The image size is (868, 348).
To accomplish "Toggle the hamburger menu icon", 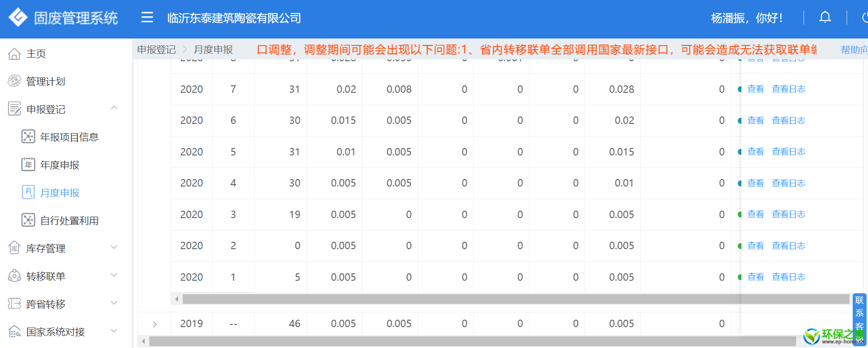I will point(147,18).
